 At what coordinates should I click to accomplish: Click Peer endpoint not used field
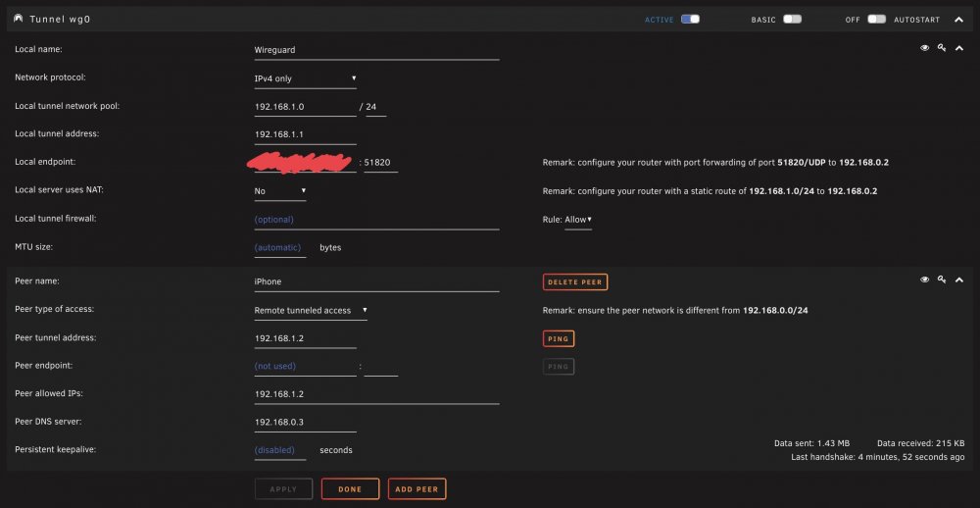tap(305, 366)
